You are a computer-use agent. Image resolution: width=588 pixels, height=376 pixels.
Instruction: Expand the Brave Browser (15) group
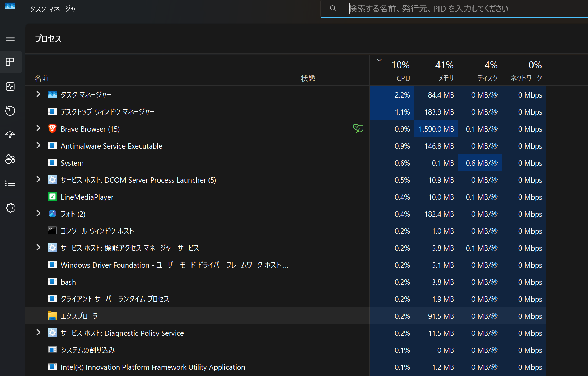(39, 128)
